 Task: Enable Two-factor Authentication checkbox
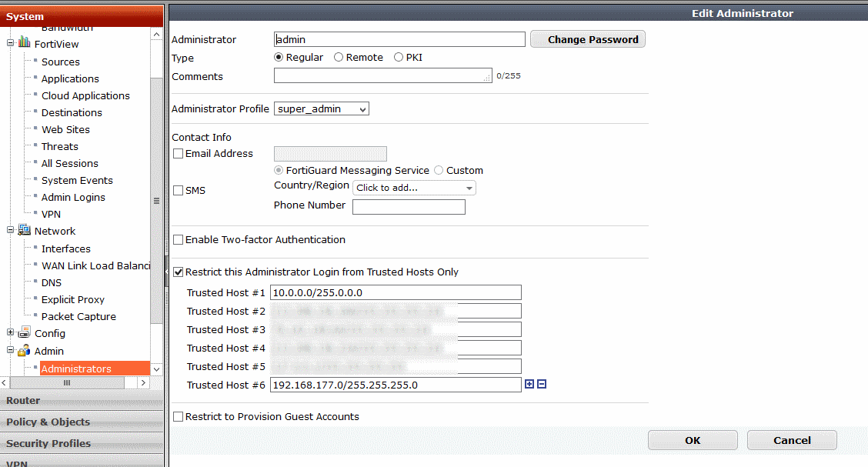[179, 240]
